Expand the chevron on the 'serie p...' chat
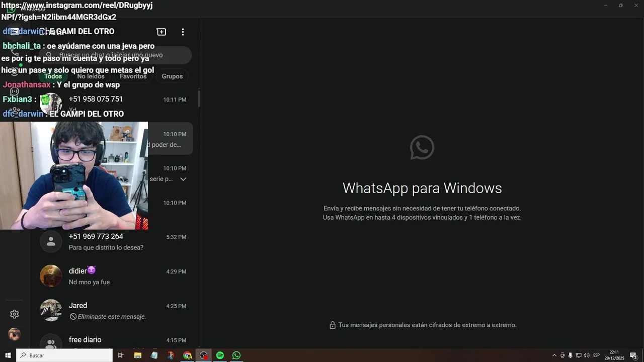This screenshot has width=644, height=362. (183, 179)
